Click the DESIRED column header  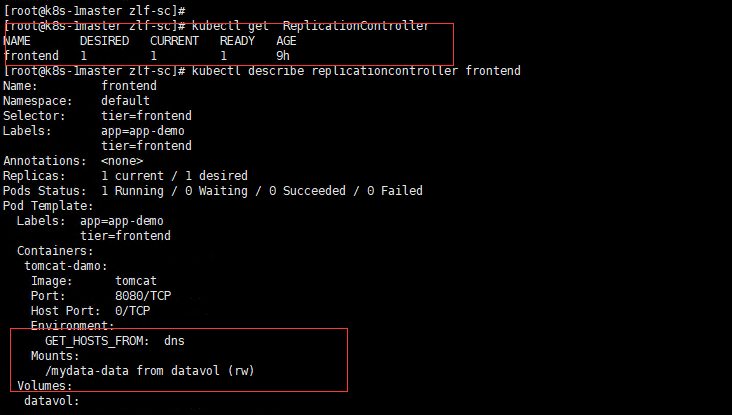pos(104,40)
